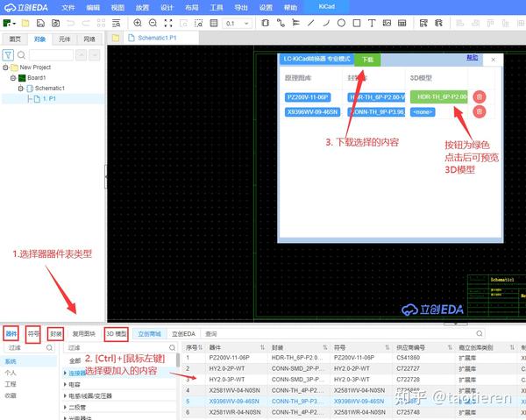Screen dimensions: 526x420
Task: Click the save-all icon in toolbar
Action: click(x=56, y=23)
